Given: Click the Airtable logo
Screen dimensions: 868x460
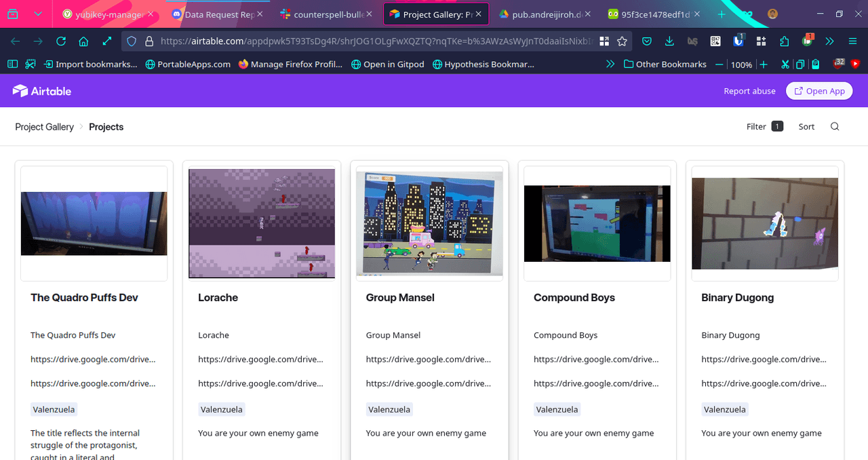Looking at the screenshot, I should coord(42,91).
